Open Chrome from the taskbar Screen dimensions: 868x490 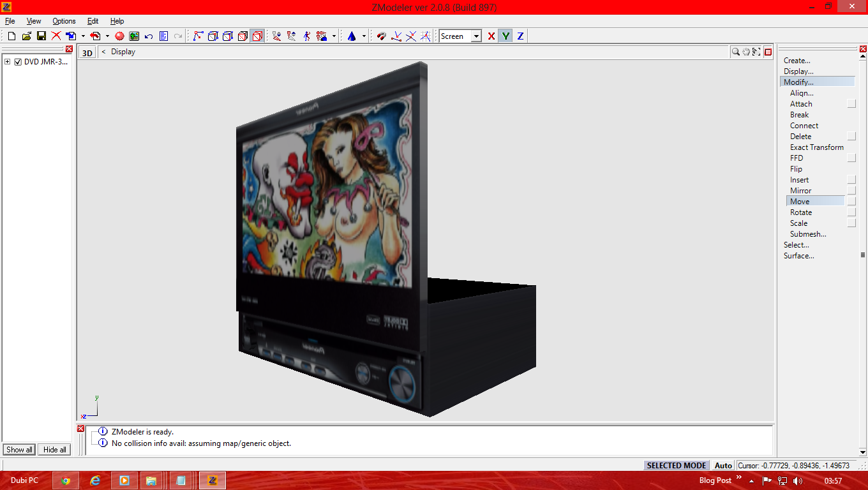pyautogui.click(x=65, y=480)
